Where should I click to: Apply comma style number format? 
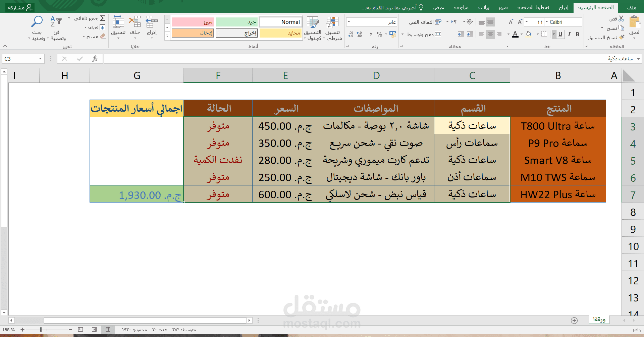click(x=371, y=34)
